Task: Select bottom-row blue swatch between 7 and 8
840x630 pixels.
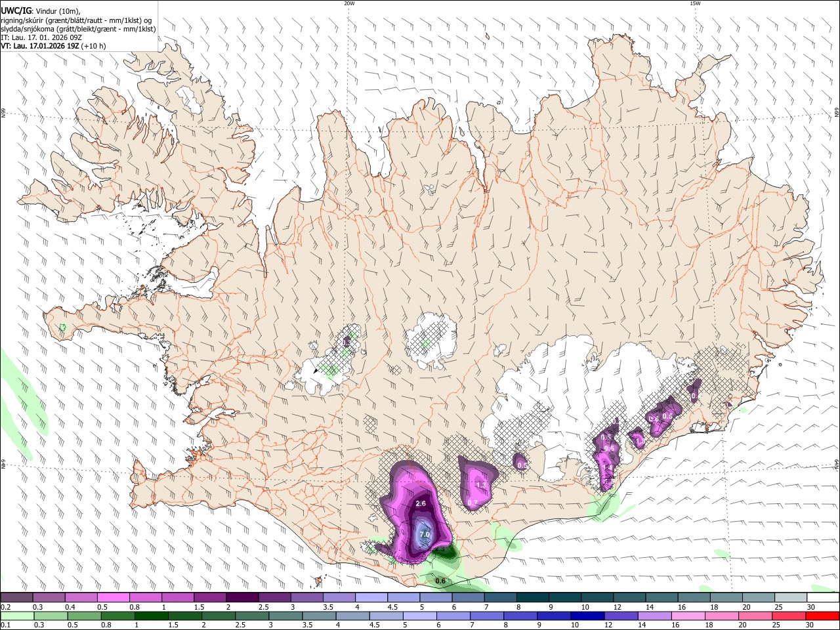Action: pyautogui.click(x=487, y=616)
